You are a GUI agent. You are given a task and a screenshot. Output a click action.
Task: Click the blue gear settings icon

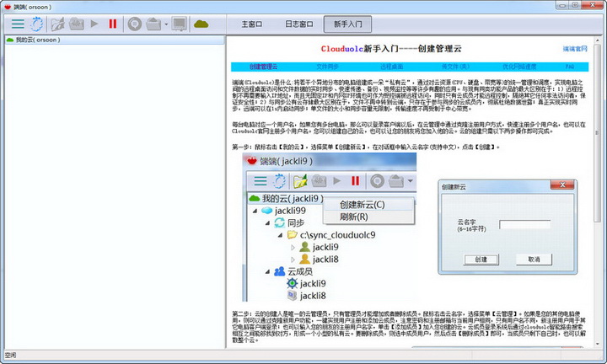click(37, 24)
